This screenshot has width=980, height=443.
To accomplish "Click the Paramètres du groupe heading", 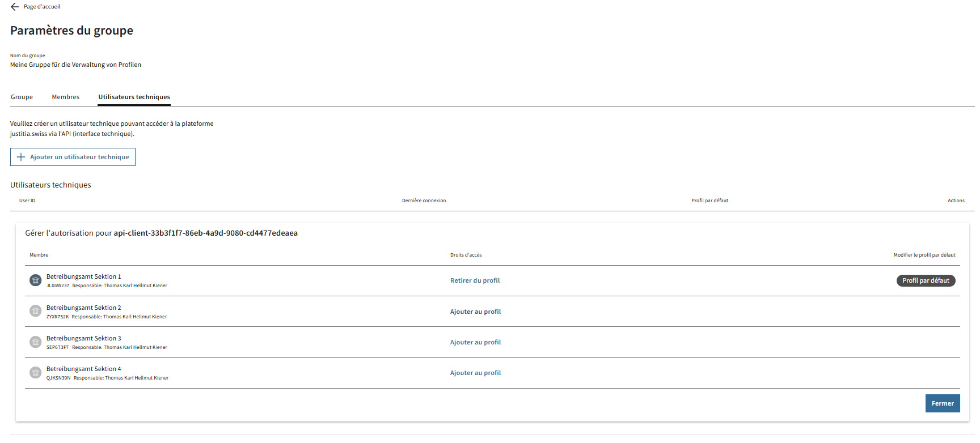I will pos(72,31).
